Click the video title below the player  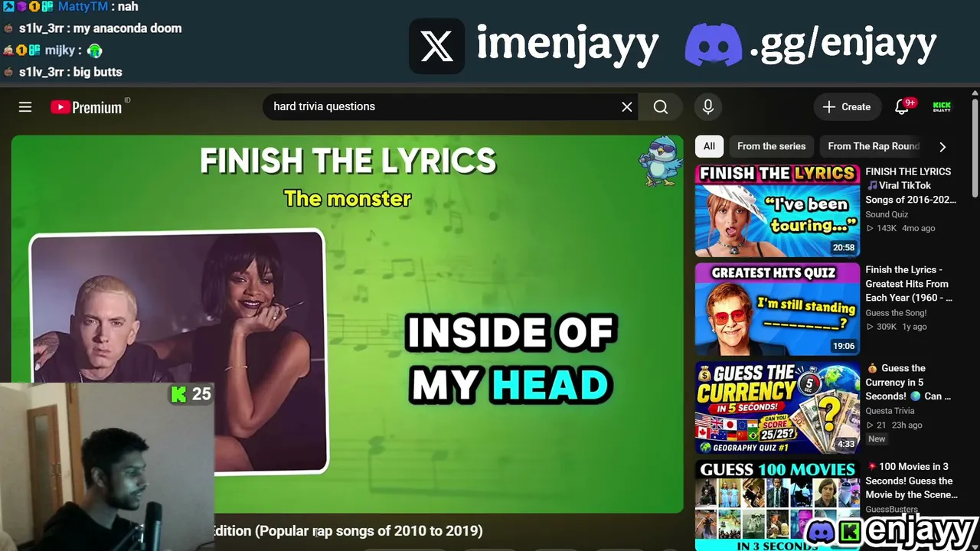348,531
